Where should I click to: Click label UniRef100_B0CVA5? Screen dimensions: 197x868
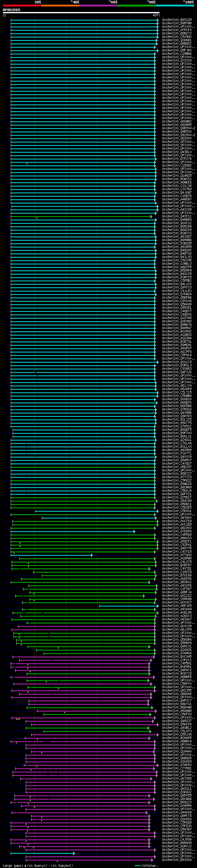(177, 656)
